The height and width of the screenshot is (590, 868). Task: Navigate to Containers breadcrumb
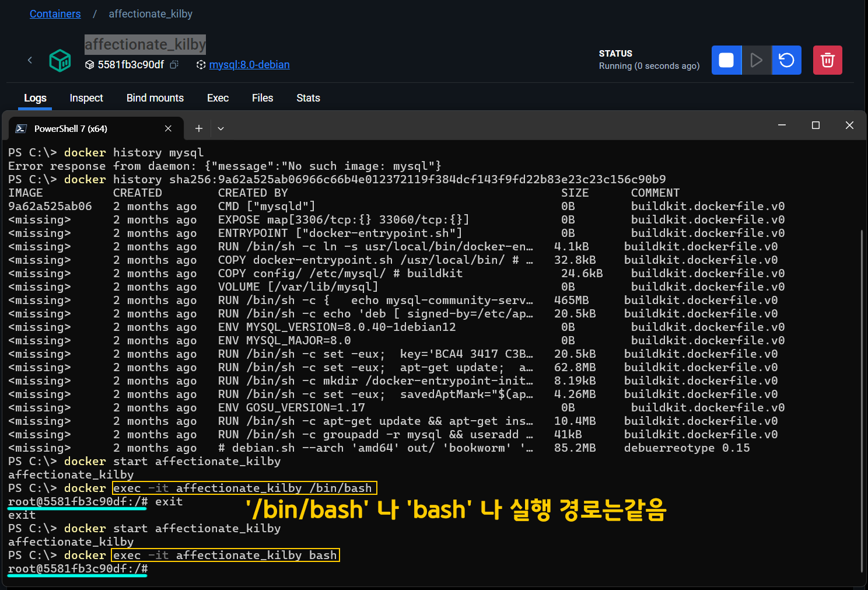tap(55, 14)
